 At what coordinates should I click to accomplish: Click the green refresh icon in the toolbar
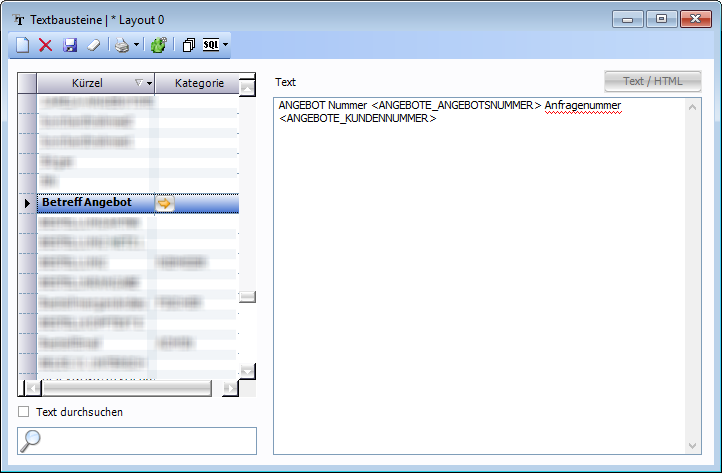pos(158,45)
